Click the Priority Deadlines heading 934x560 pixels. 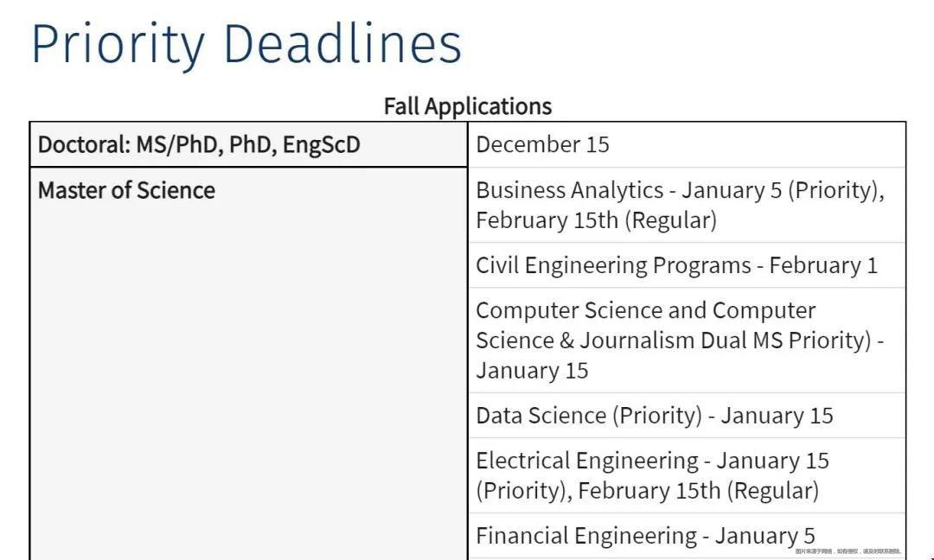[x=246, y=45]
